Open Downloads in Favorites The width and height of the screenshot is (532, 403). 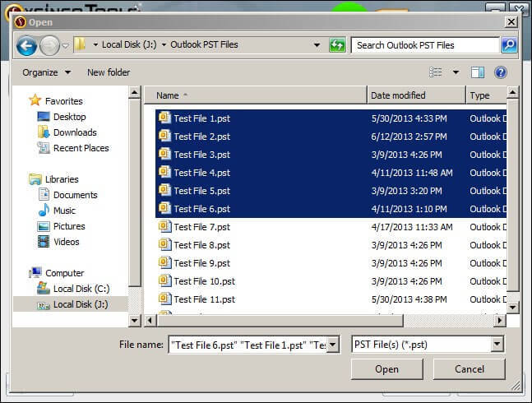(75, 132)
